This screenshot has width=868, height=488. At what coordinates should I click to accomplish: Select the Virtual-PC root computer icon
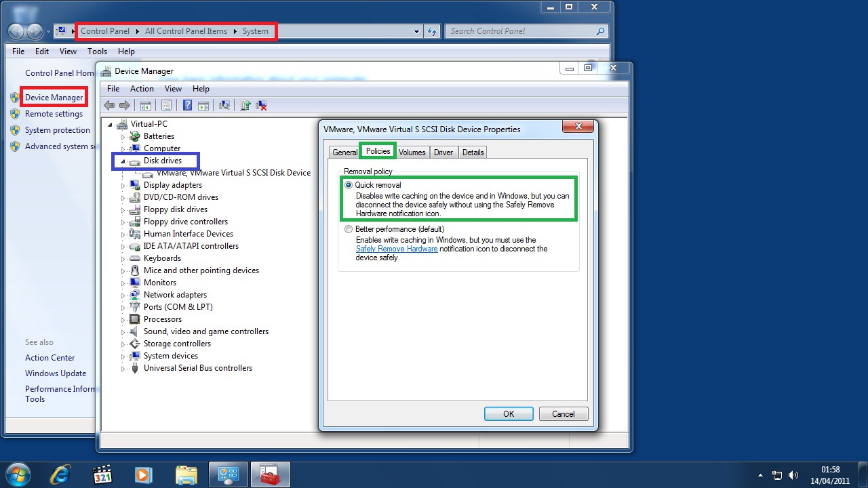point(122,124)
